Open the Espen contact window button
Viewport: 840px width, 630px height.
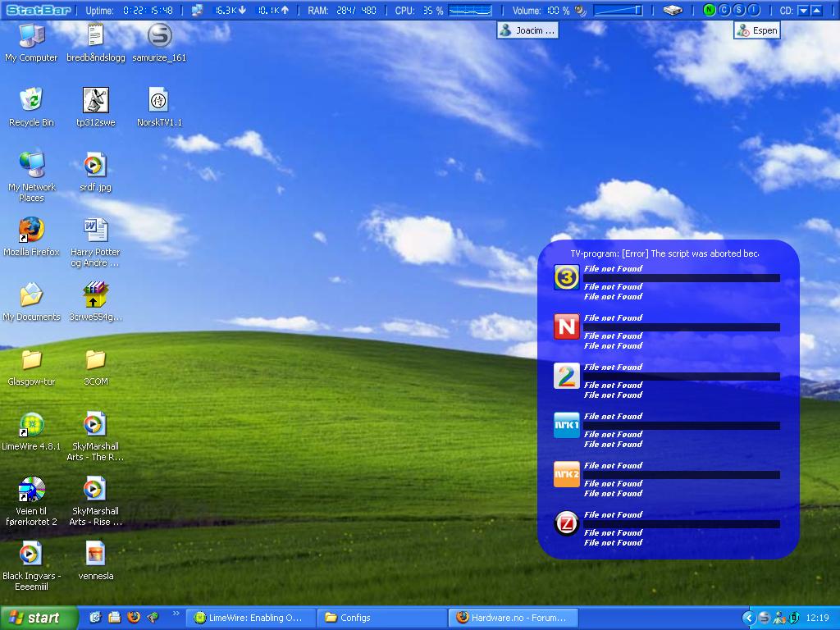coord(757,30)
